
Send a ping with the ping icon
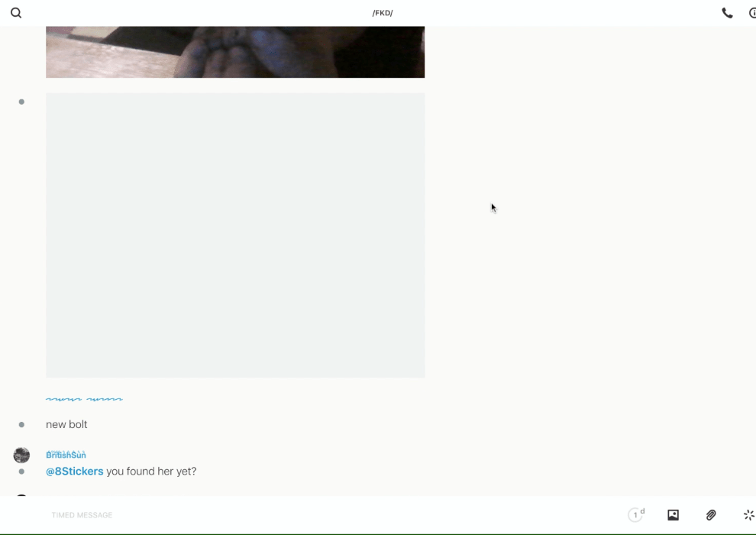[x=748, y=515]
